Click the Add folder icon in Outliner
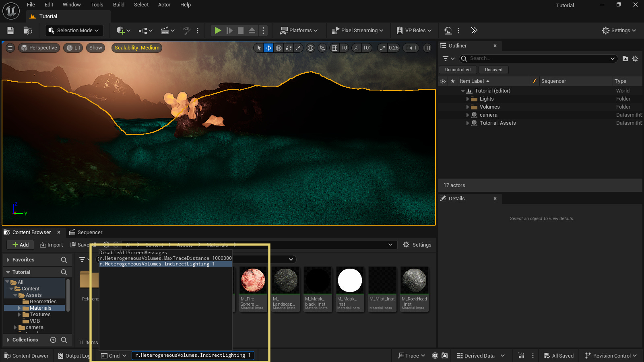This screenshot has width=644, height=362. tap(625, 59)
